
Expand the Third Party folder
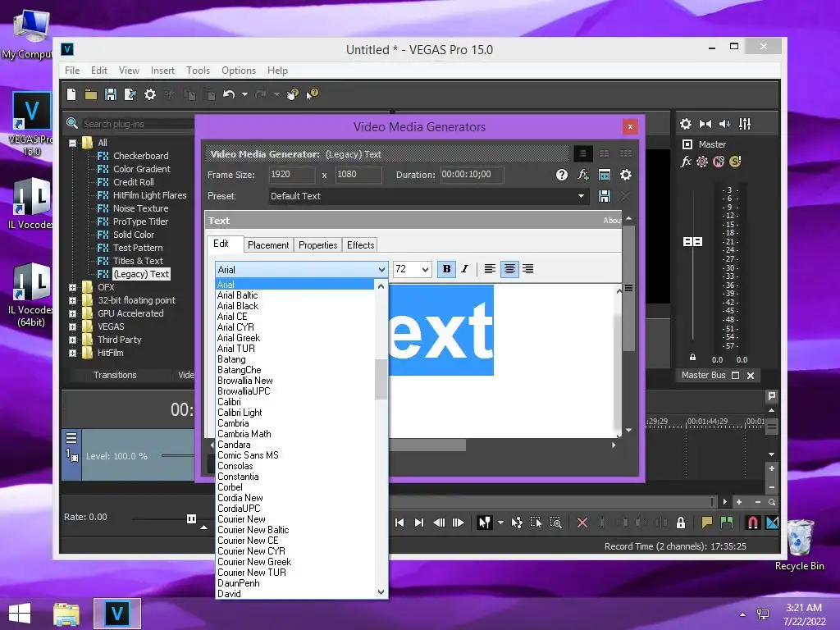[72, 340]
